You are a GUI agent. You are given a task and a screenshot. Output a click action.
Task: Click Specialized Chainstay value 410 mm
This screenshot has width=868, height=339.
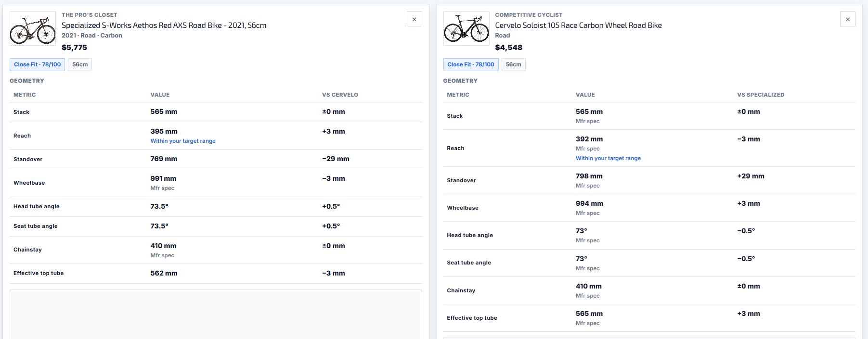tap(163, 246)
